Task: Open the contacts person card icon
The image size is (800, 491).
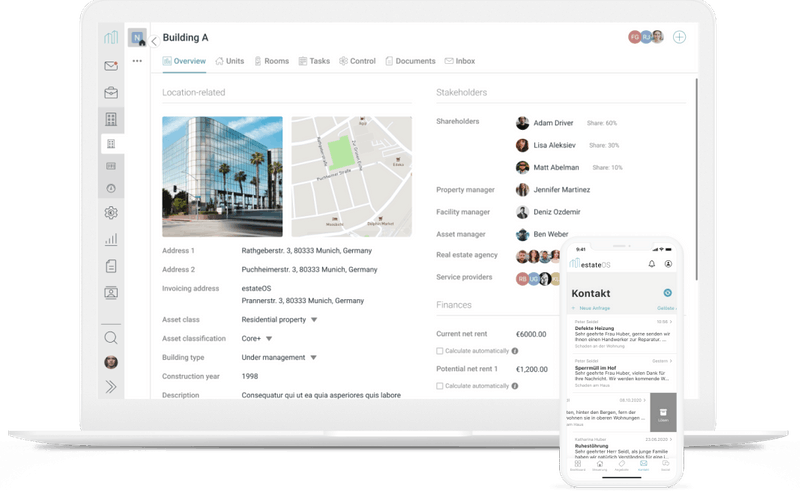Action: click(111, 293)
